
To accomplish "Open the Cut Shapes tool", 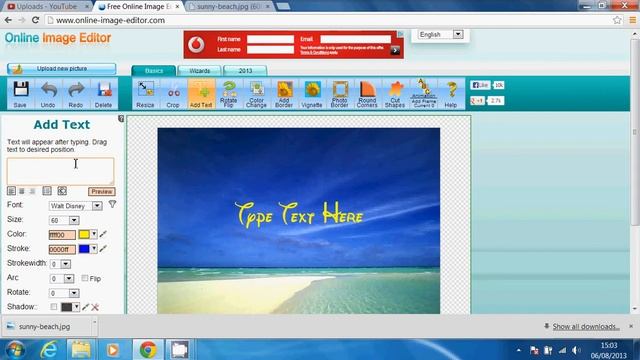I will tap(395, 94).
